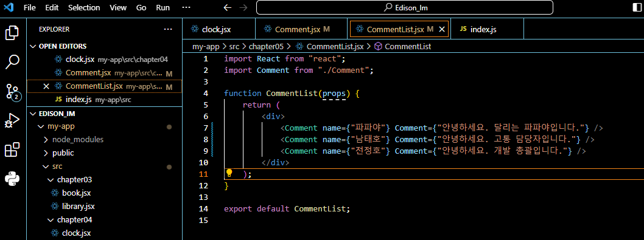
Task: Go back with the left arrow
Action: (227, 7)
